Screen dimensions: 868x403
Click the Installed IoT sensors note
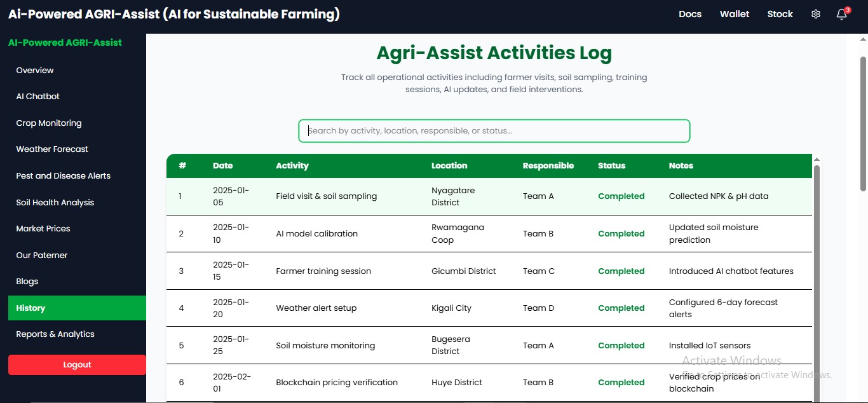[x=710, y=346]
